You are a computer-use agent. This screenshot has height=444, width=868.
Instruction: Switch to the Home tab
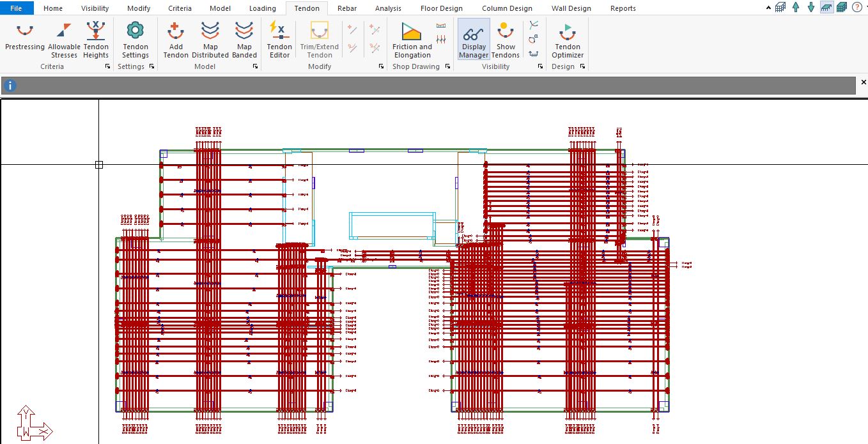(53, 8)
